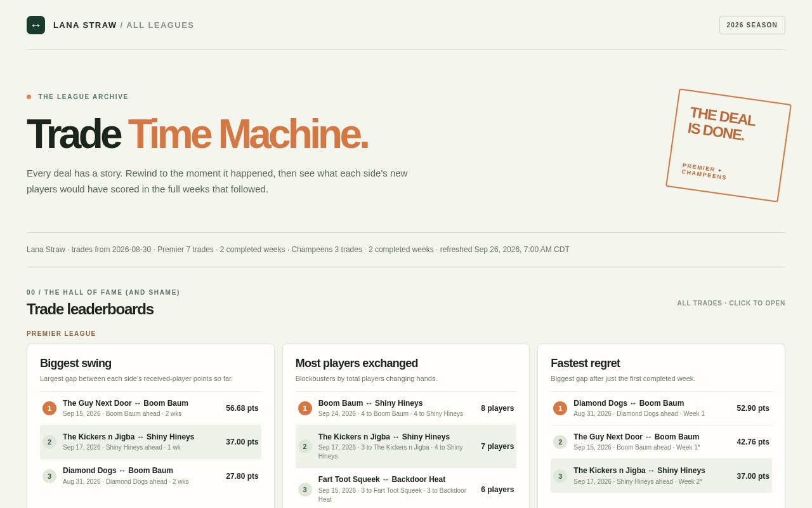This screenshot has width=812, height=508.
Task: Click the "Biggest gap after just the first" description
Action: pyautogui.click(x=623, y=378)
